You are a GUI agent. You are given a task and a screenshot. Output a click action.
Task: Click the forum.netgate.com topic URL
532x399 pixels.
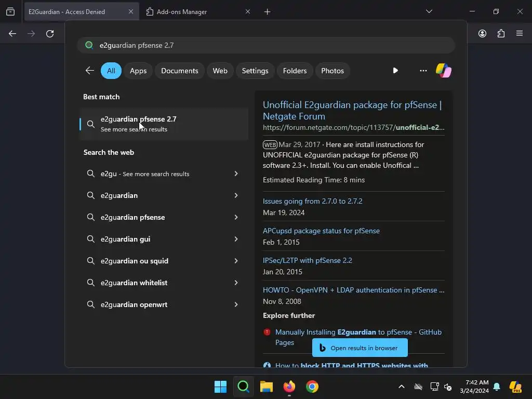click(353, 128)
